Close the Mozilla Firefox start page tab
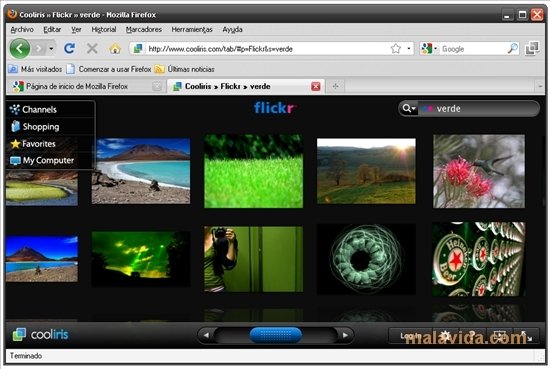 (x=157, y=86)
